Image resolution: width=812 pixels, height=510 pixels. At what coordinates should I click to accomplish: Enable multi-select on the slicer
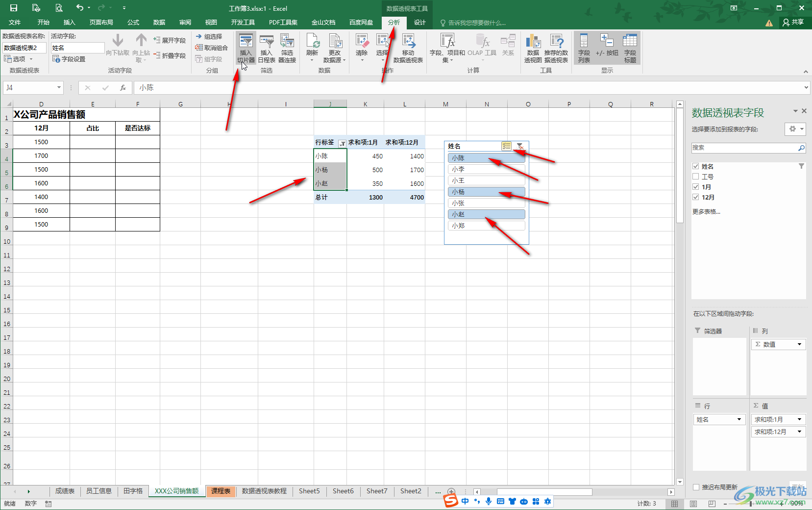(506, 146)
